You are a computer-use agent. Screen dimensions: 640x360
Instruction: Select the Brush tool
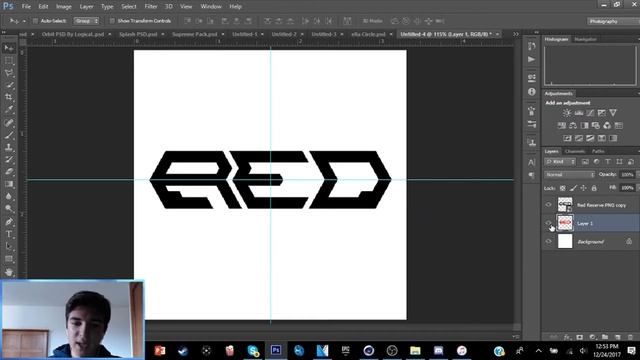(9, 135)
